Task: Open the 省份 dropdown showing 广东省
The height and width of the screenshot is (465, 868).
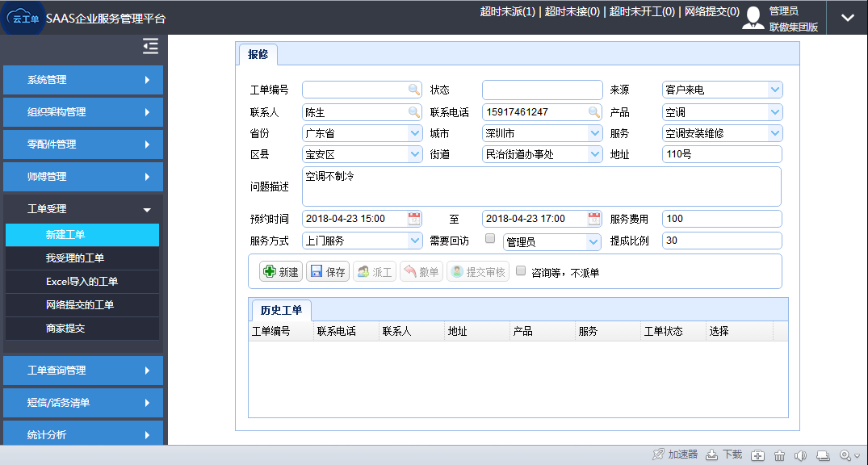Action: click(414, 133)
